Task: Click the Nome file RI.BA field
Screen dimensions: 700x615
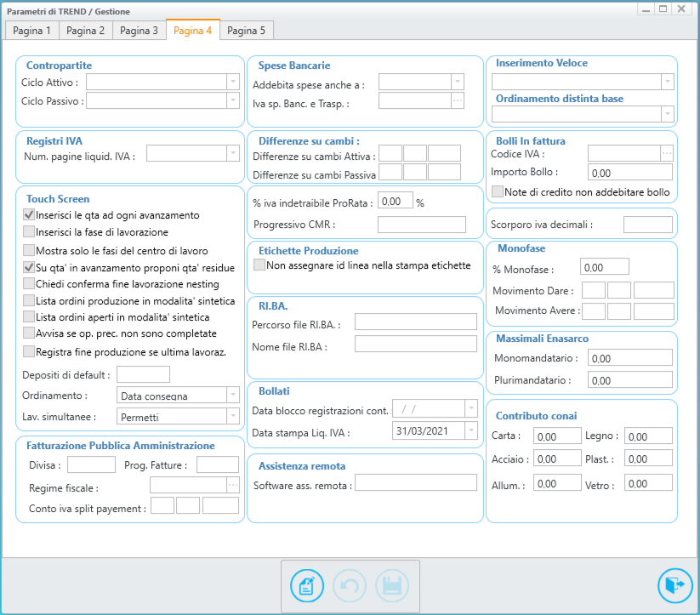Action: point(416,344)
